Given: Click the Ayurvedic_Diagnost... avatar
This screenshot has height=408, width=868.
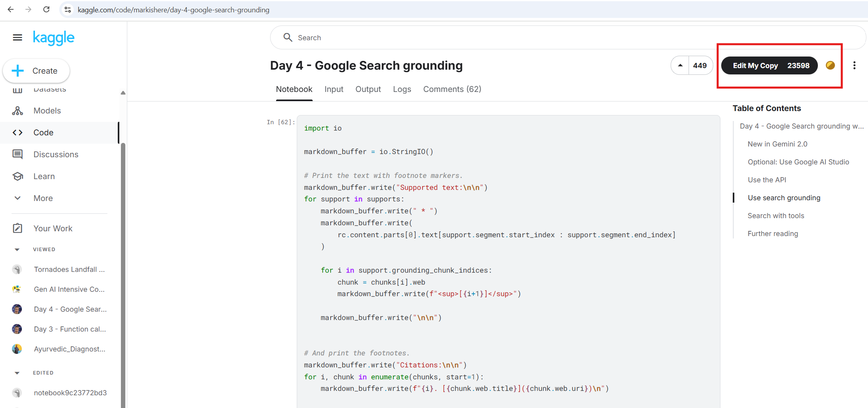Looking at the screenshot, I should [x=17, y=349].
